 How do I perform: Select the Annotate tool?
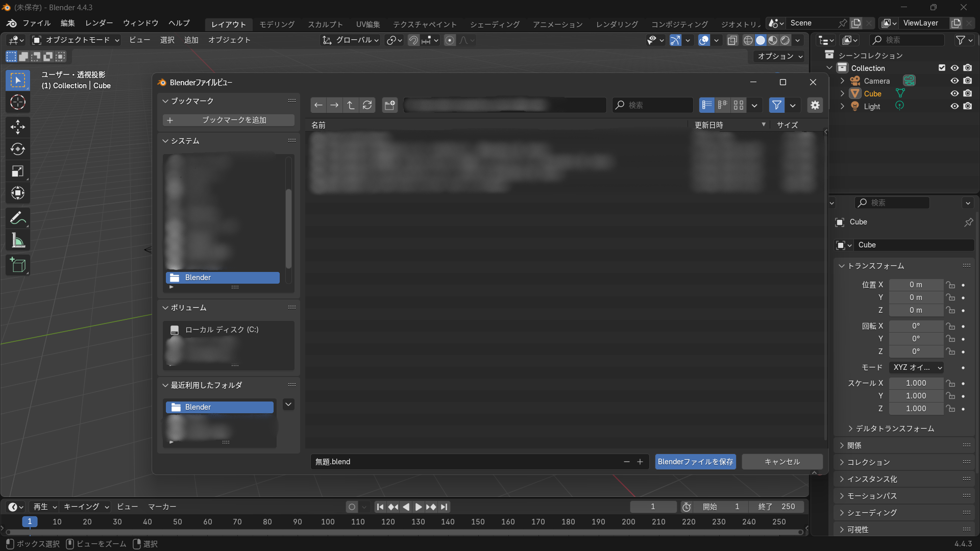[18, 218]
